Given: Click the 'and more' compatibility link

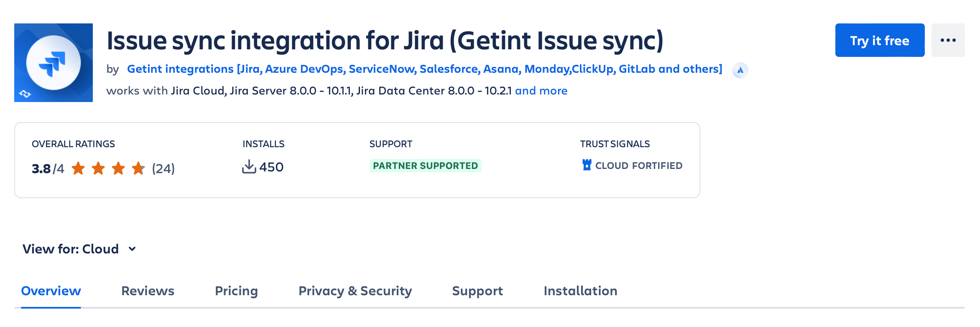Looking at the screenshot, I should 541,91.
